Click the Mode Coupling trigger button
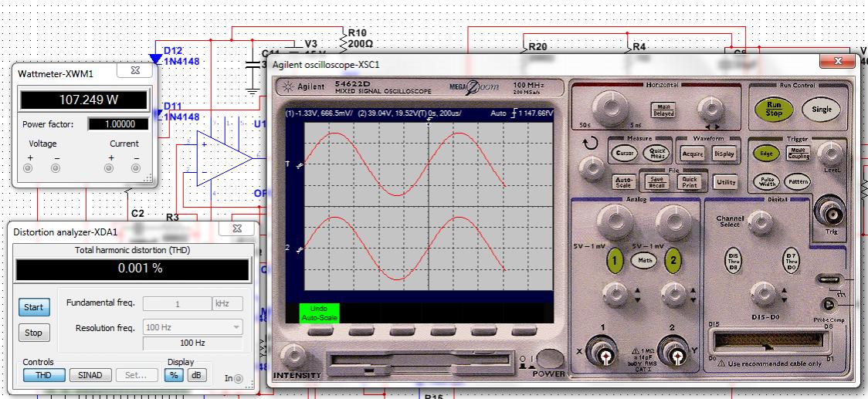The height and width of the screenshot is (399, 868). pyautogui.click(x=798, y=154)
